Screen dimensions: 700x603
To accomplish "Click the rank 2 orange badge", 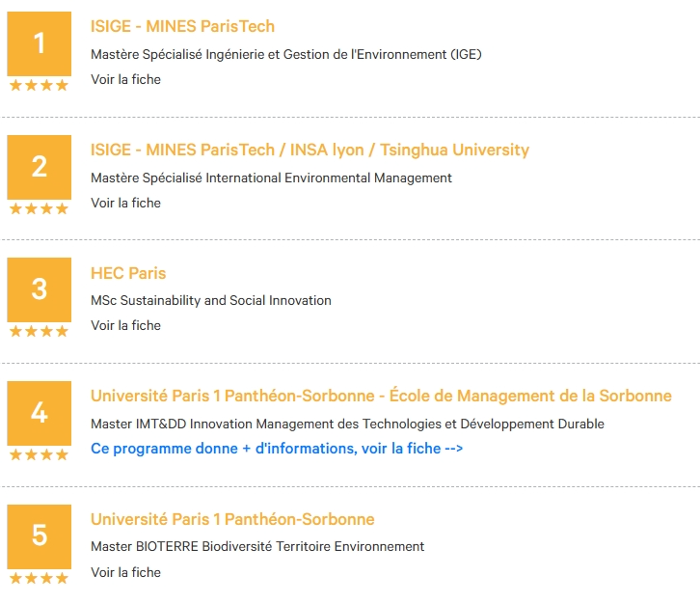I will click(40, 167).
